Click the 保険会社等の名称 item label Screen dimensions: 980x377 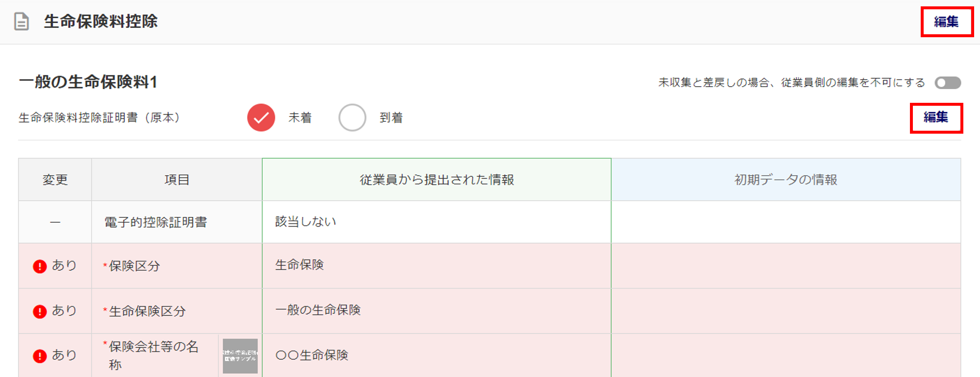pos(153,355)
